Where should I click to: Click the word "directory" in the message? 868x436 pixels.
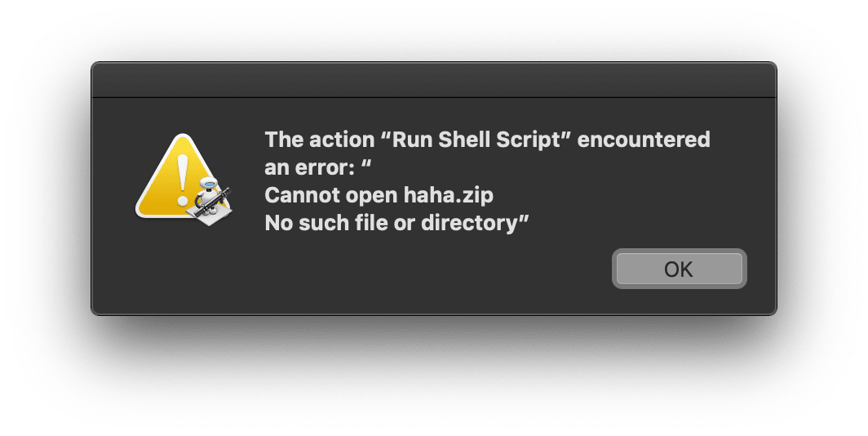point(469,223)
